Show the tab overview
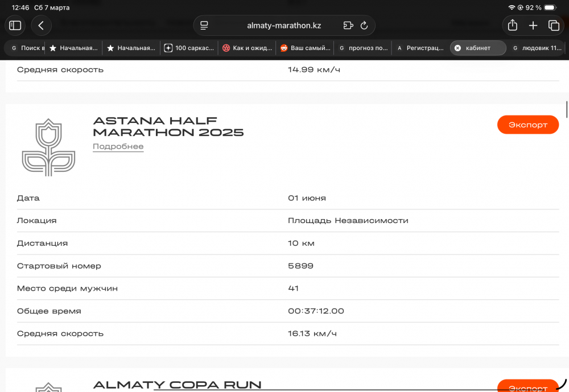This screenshot has height=392, width=569. [x=554, y=26]
